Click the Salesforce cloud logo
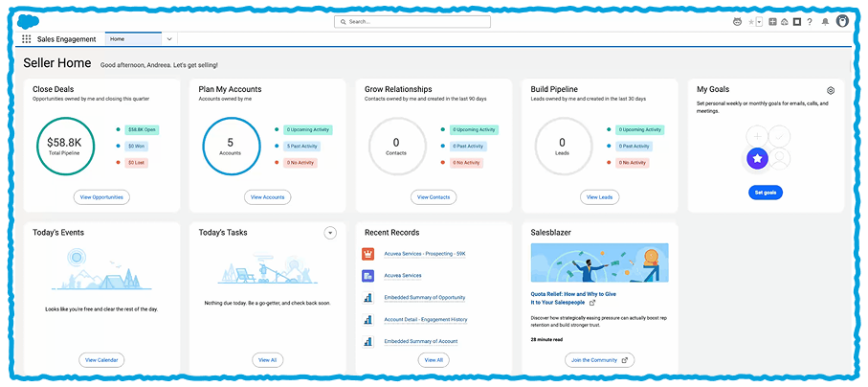 (x=26, y=19)
